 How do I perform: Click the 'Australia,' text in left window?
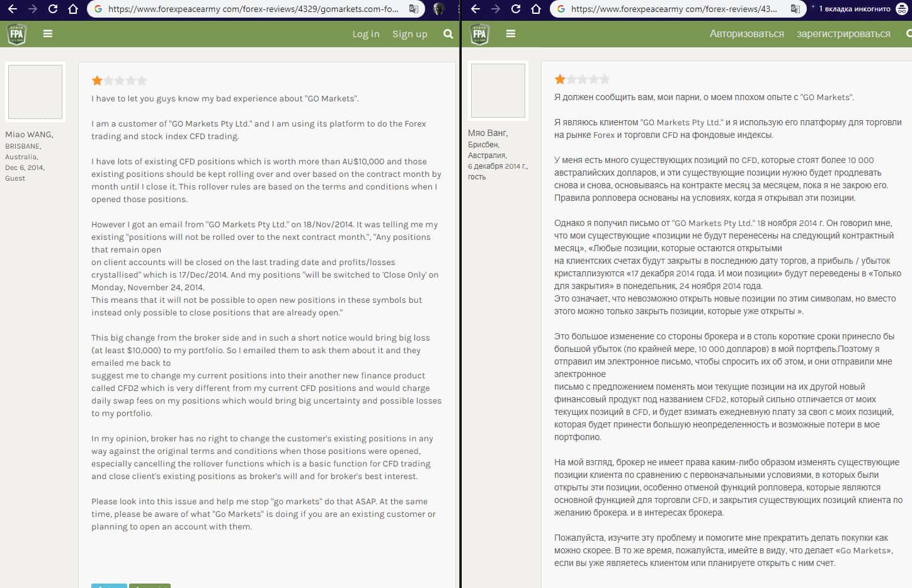(x=21, y=157)
